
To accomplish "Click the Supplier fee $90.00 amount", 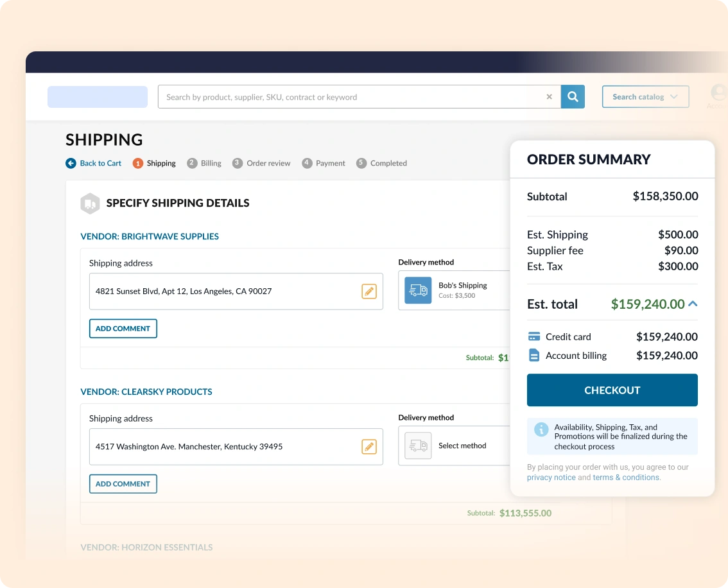I will click(681, 250).
